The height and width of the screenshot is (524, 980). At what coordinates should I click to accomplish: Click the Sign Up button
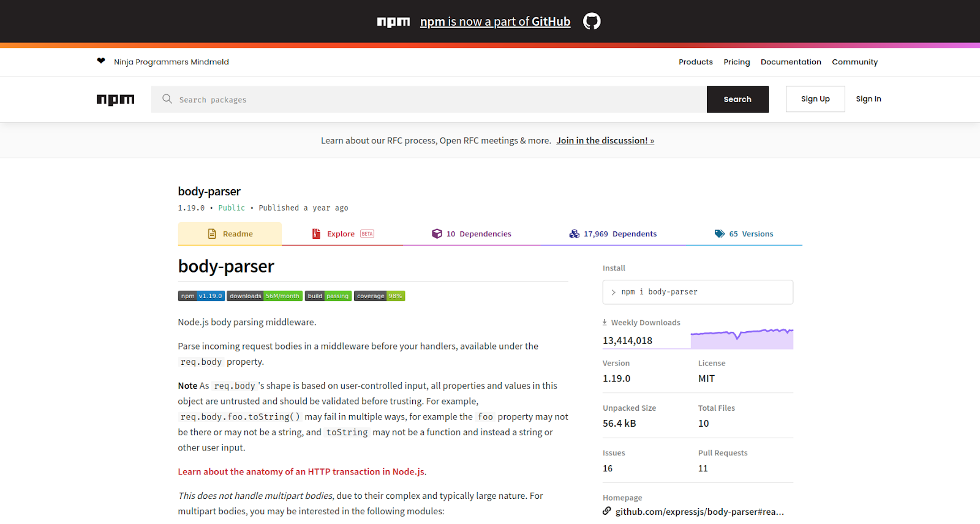click(x=815, y=99)
